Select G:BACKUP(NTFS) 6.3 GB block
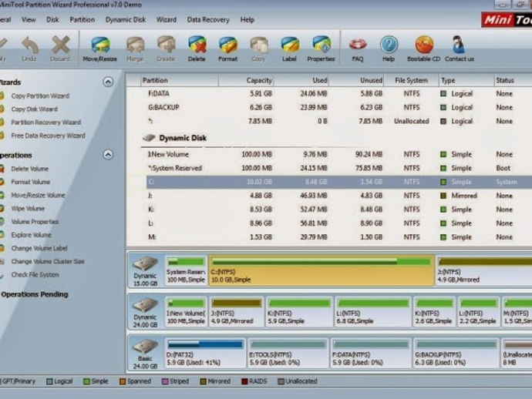Screen dimensions: 532x399 pyautogui.click(x=456, y=354)
